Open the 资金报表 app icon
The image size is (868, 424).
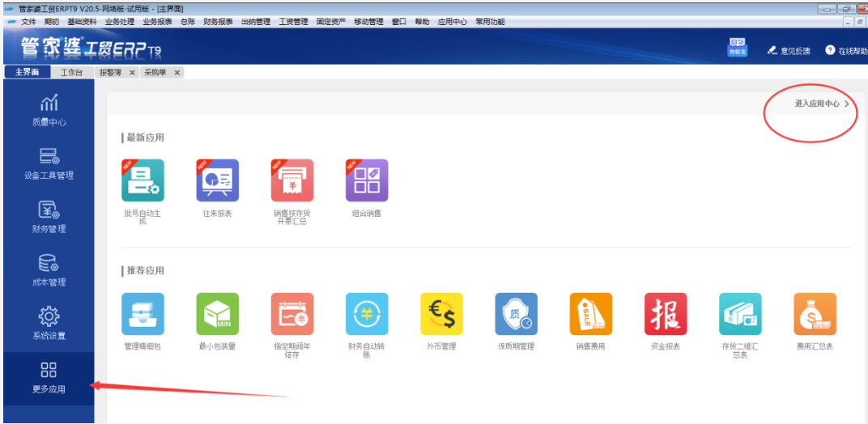click(x=666, y=314)
